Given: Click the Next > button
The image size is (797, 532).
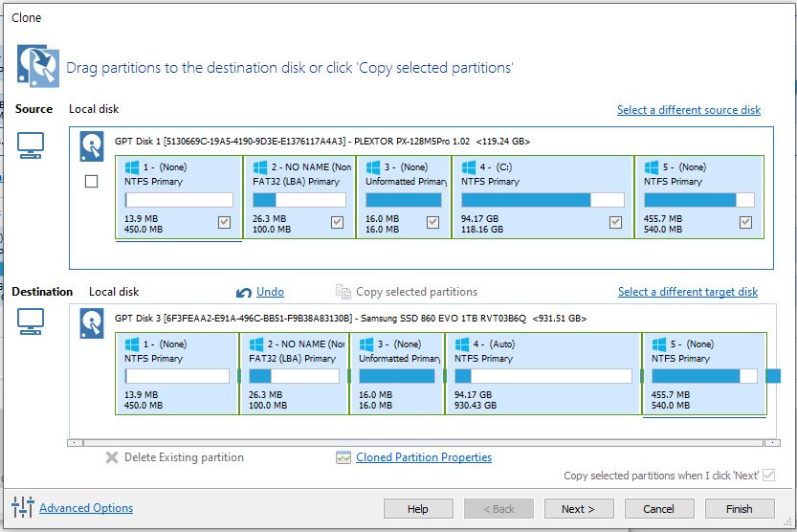Looking at the screenshot, I should click(579, 509).
